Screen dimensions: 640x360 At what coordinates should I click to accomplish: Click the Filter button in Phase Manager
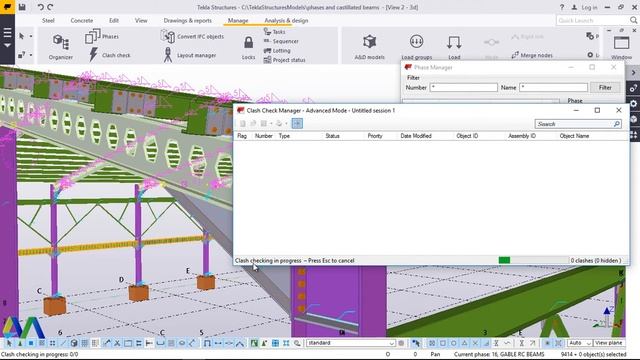tap(605, 87)
